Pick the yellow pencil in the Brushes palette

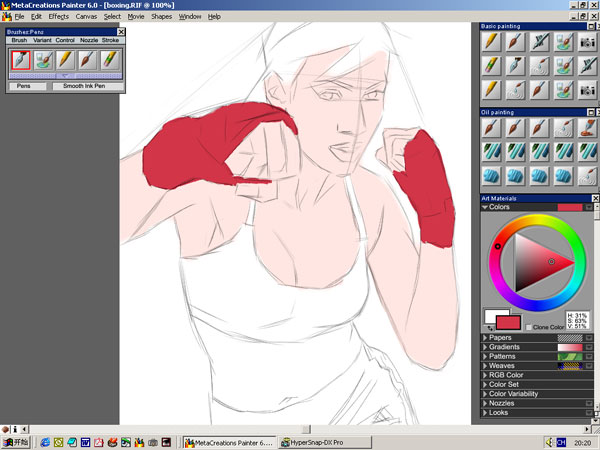point(65,60)
